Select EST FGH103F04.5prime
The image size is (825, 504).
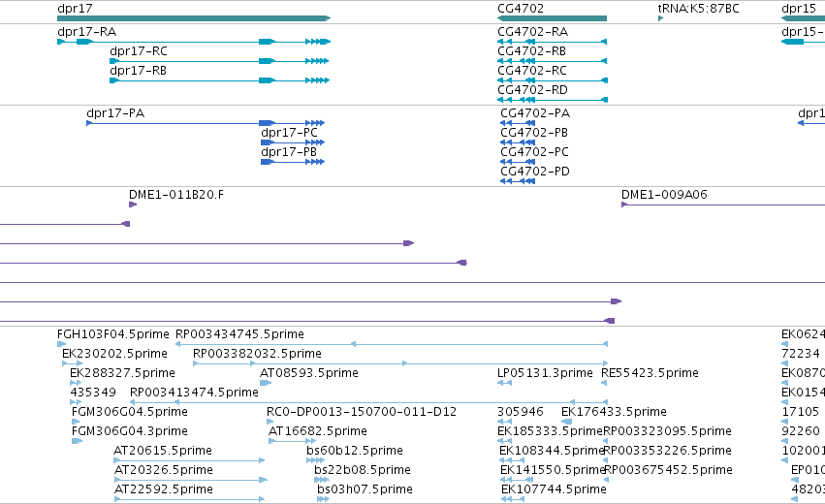[x=113, y=334]
